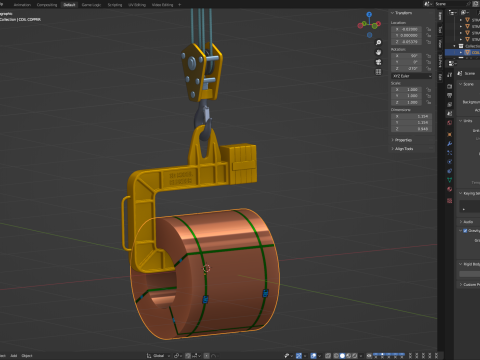Switch to the Scripting workspace tab
480x360 pixels.
point(115,5)
